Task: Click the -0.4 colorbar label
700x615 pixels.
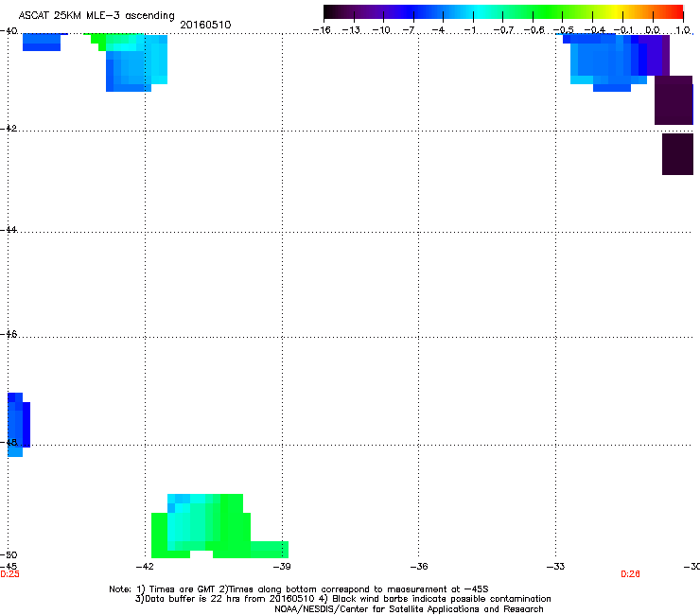Action: click(595, 30)
